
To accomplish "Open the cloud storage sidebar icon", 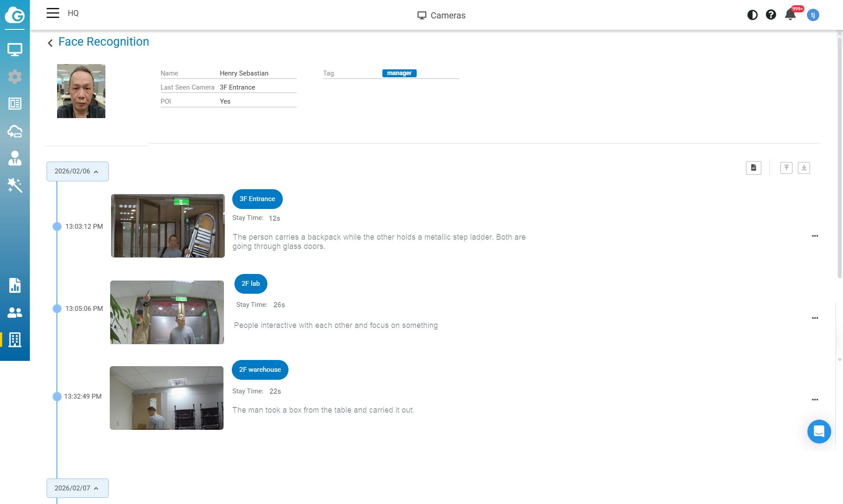I will tap(15, 131).
